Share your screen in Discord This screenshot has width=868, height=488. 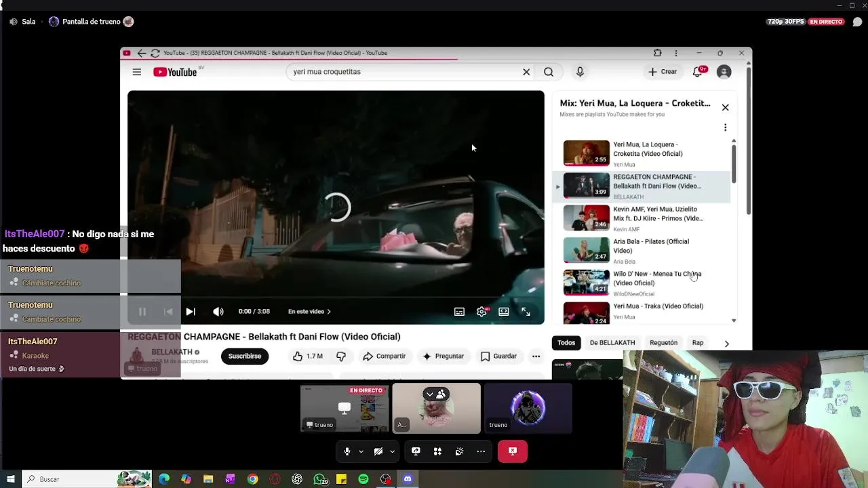[416, 451]
